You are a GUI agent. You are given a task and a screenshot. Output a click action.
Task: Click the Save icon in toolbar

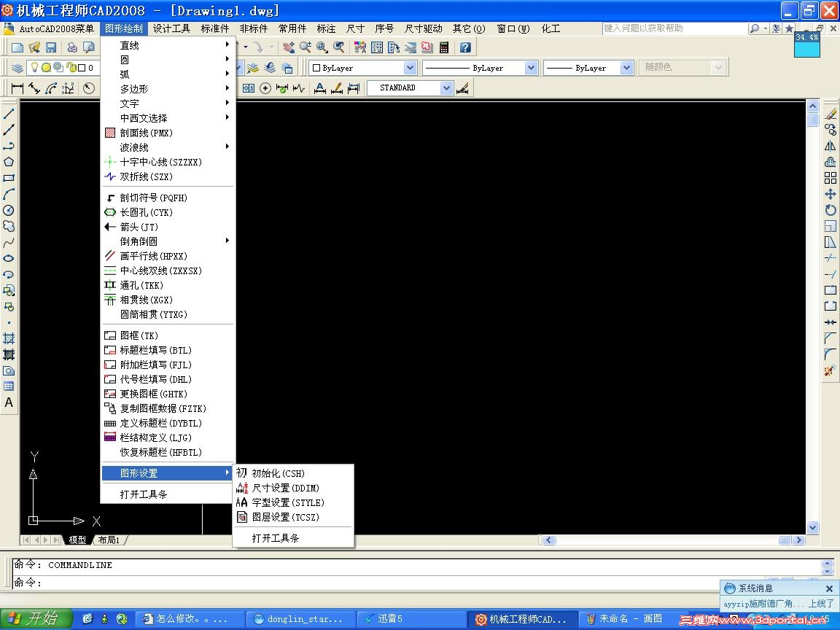pyautogui.click(x=51, y=47)
